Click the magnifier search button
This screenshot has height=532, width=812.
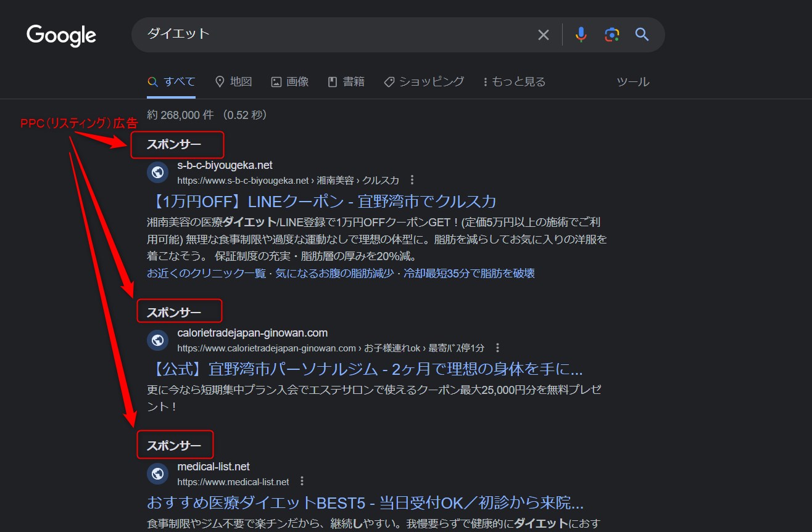[x=642, y=35]
